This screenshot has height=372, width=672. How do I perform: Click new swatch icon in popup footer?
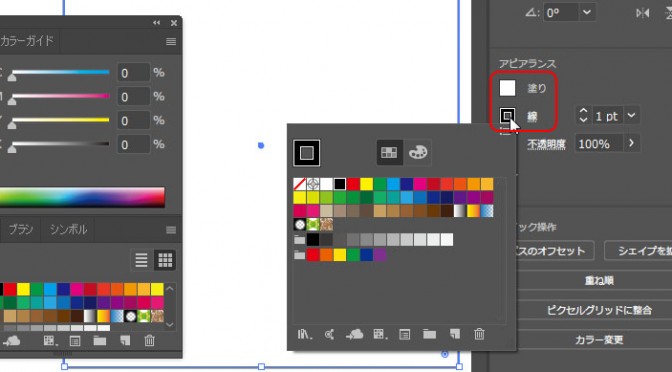tap(455, 334)
